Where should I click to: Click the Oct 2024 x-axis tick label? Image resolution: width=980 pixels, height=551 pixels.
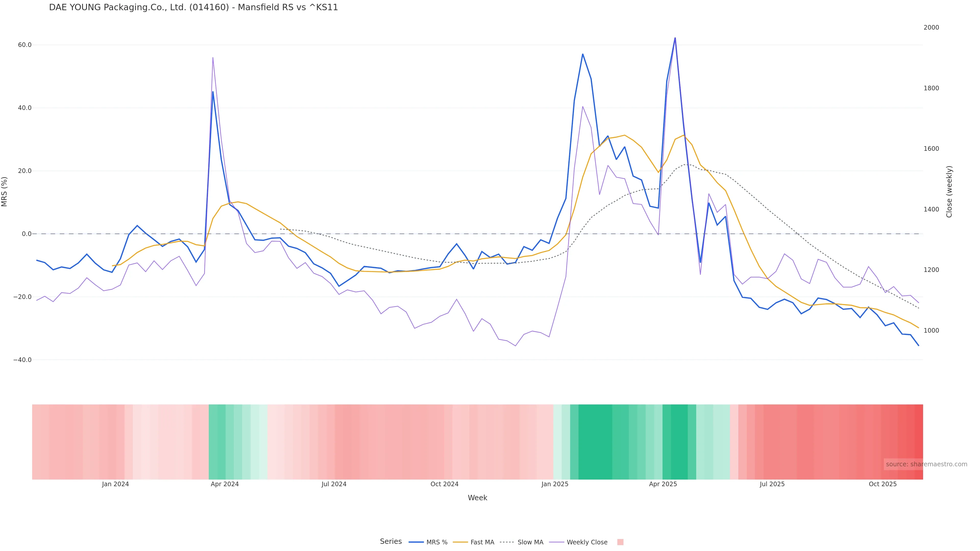click(x=444, y=484)
